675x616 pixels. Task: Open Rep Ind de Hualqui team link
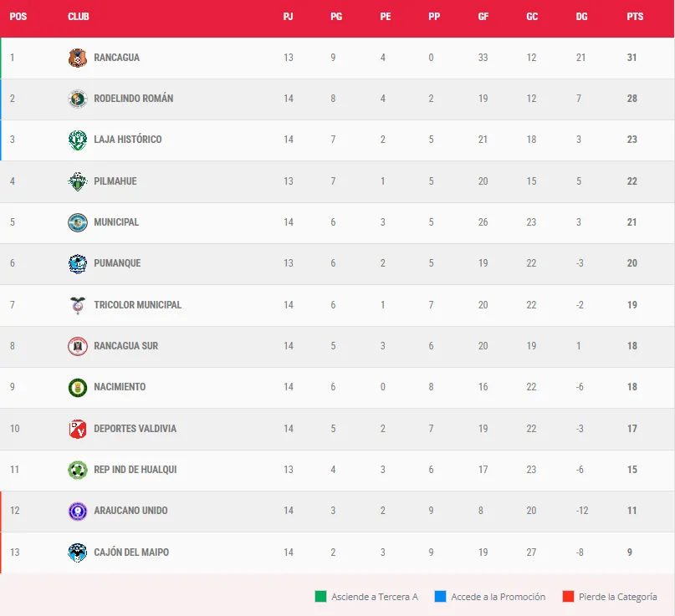tap(135, 470)
